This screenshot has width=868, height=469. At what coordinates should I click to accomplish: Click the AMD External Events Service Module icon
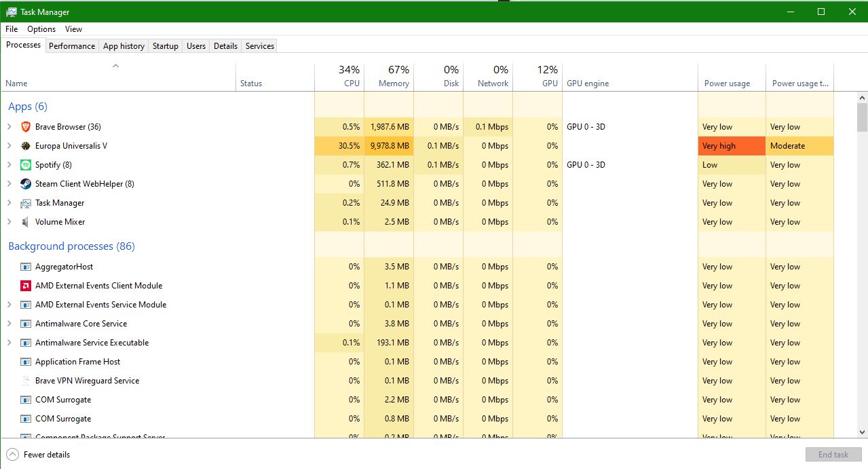coord(26,305)
